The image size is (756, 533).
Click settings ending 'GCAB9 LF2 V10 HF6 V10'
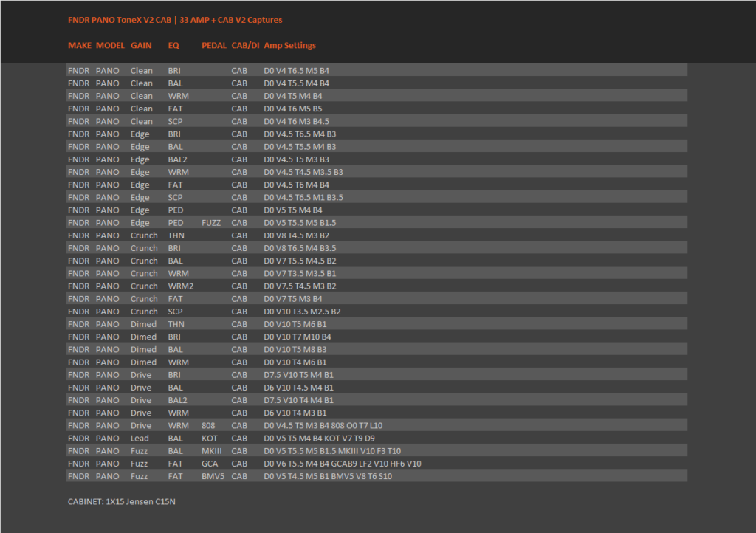pyautogui.click(x=343, y=464)
